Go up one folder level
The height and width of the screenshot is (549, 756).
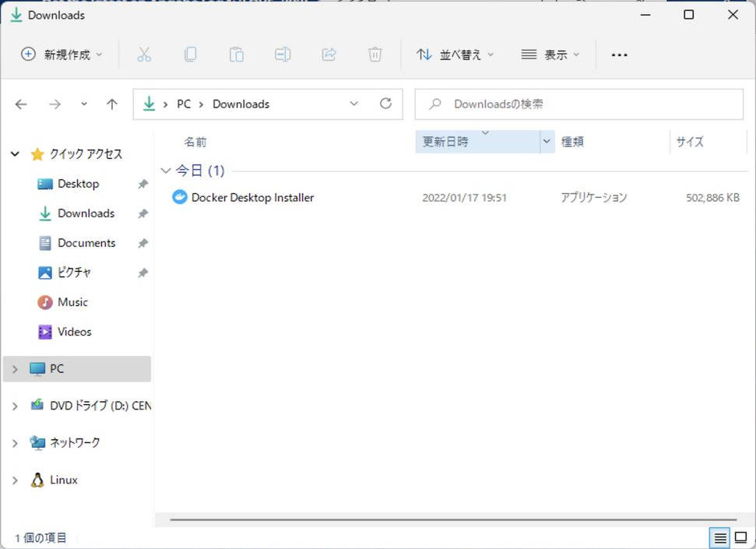[x=112, y=104]
